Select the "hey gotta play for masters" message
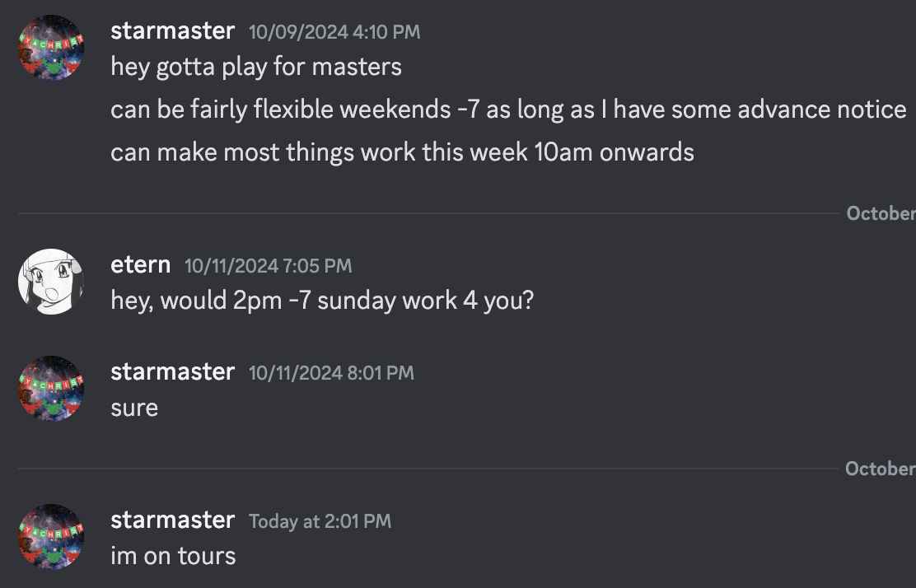The height and width of the screenshot is (588, 916). coord(256,67)
